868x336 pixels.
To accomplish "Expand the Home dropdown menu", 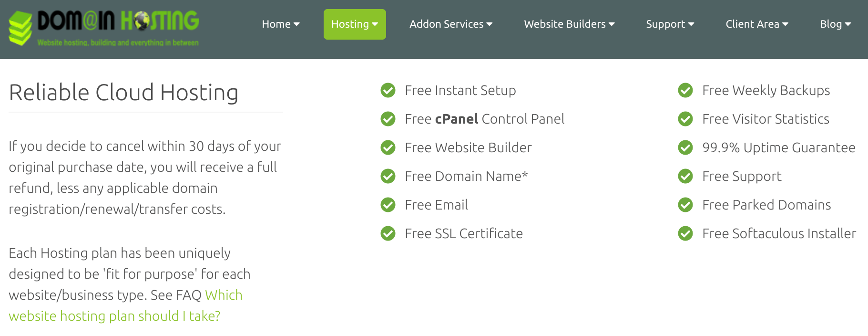I will click(x=281, y=24).
